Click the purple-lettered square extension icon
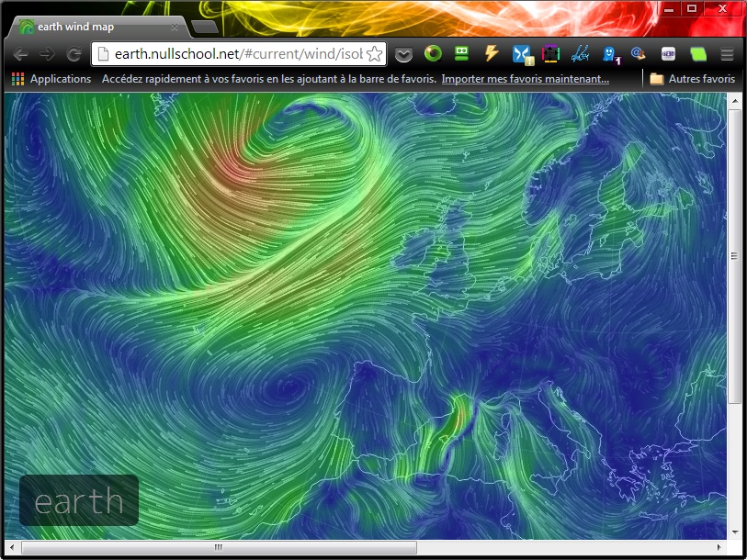Image resolution: width=747 pixels, height=560 pixels. 668,54
